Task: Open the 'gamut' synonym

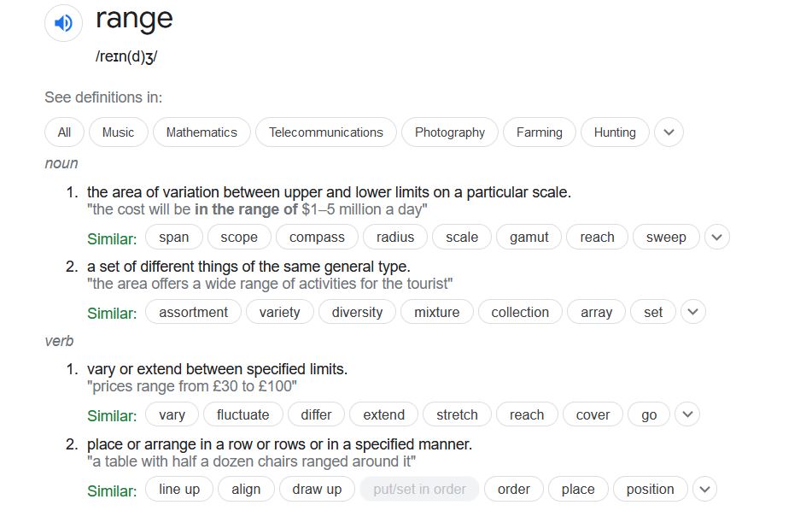Action: click(529, 238)
